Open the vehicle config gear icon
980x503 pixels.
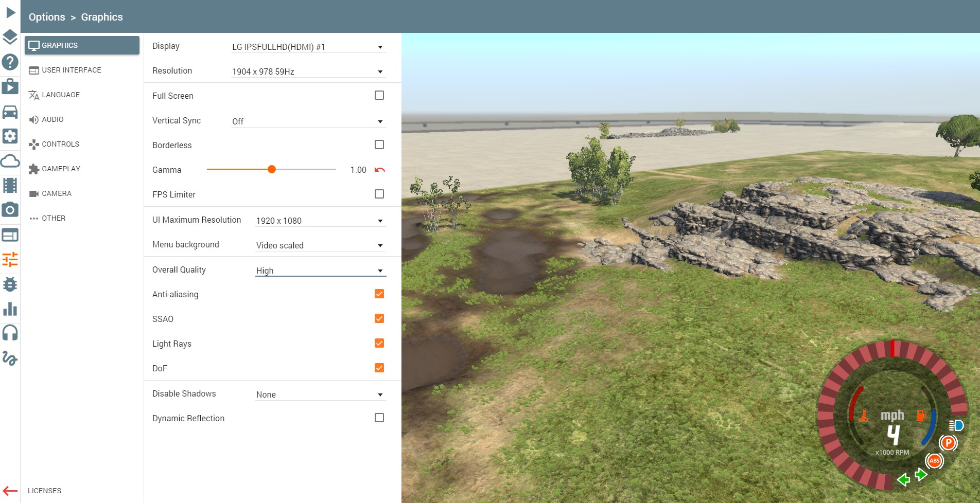pyautogui.click(x=10, y=136)
